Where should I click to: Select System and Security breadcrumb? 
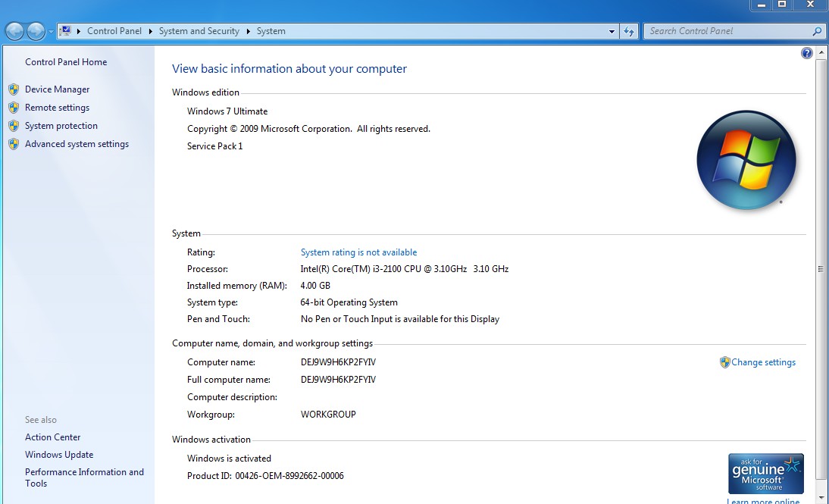[x=199, y=31]
